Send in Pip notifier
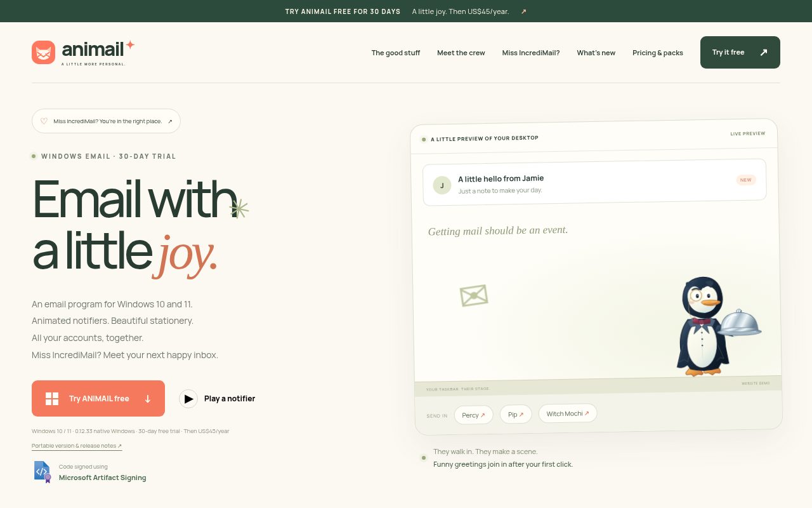Screen dimensions: 812x508 (516, 415)
